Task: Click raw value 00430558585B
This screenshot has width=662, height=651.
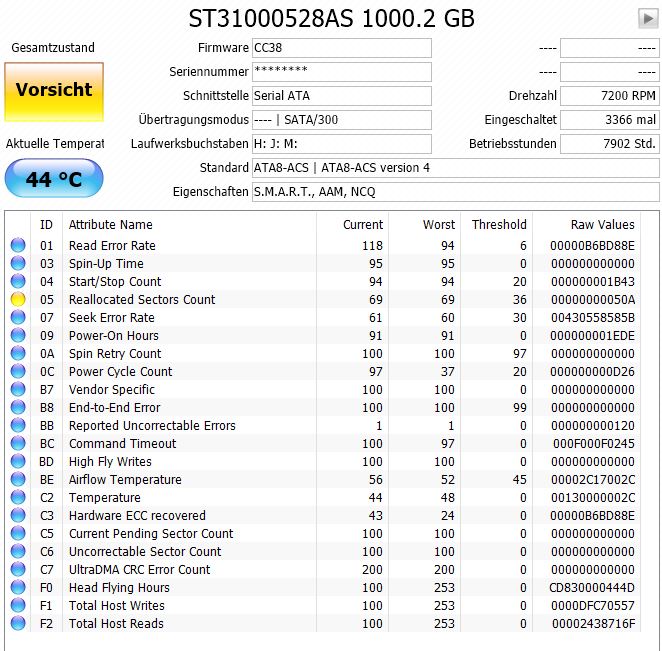Action: (x=593, y=317)
